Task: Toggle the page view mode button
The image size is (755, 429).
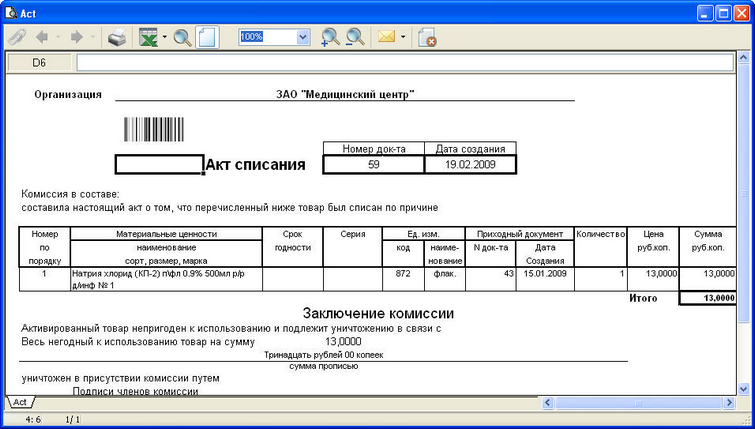Action: [x=207, y=38]
